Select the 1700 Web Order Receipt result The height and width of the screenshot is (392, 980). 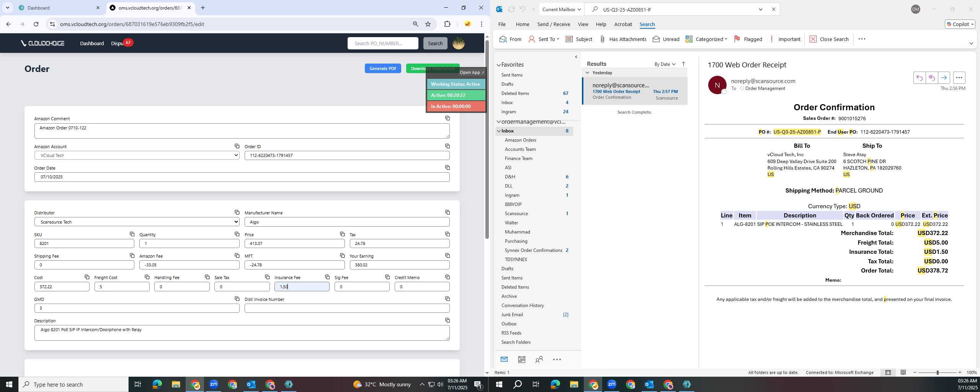click(x=635, y=91)
